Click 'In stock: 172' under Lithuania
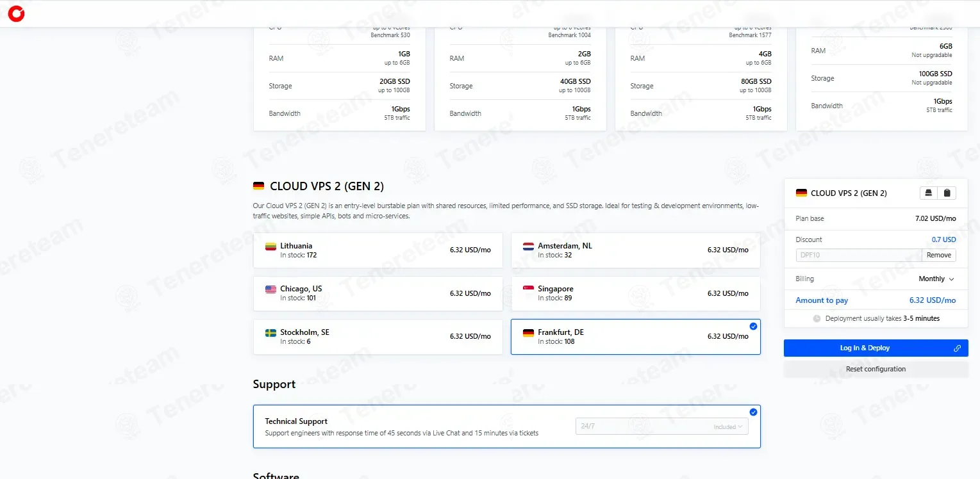The height and width of the screenshot is (479, 980). (299, 255)
